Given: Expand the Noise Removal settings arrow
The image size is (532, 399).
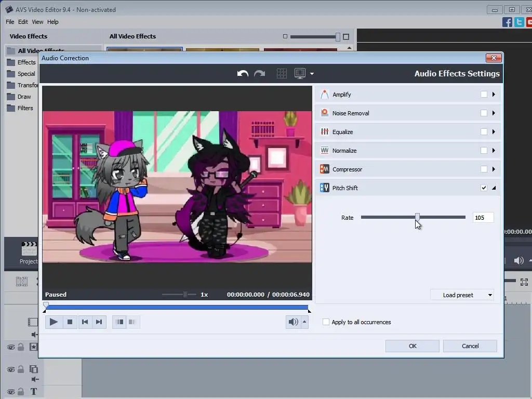Looking at the screenshot, I should click(x=494, y=113).
